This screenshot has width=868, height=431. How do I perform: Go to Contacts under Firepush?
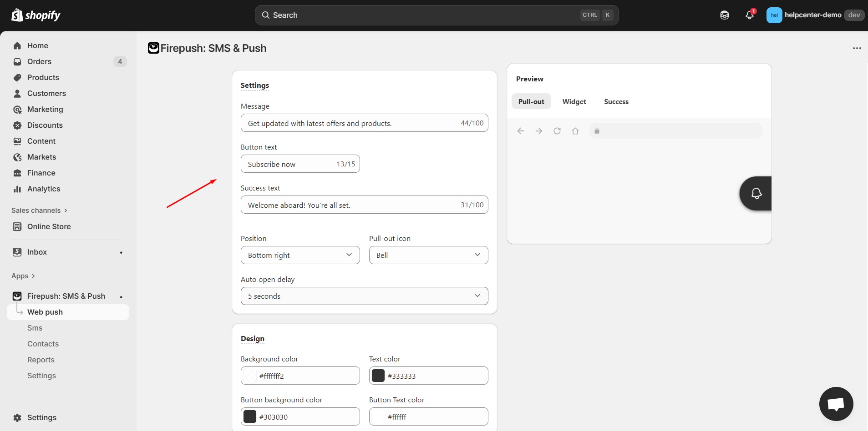[x=43, y=344]
